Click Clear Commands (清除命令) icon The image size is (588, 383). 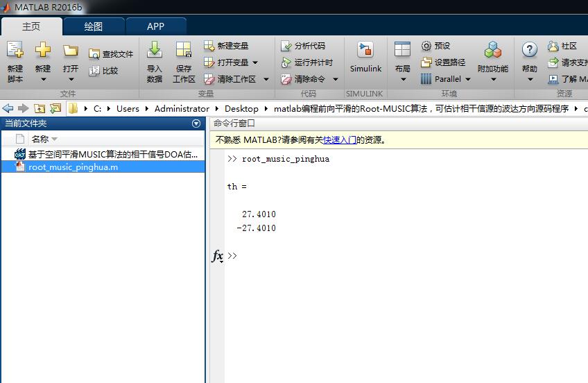click(x=286, y=79)
